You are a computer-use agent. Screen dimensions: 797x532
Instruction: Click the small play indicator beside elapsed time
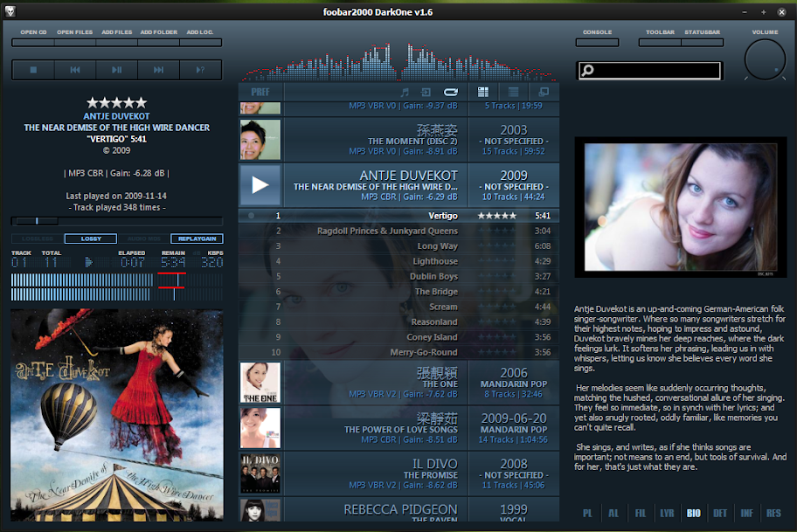(x=88, y=262)
